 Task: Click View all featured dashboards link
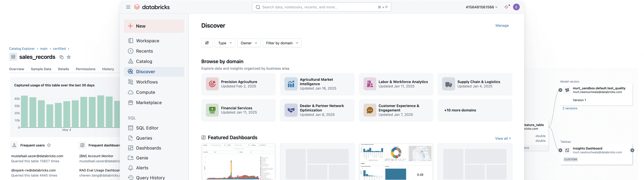click(503, 138)
